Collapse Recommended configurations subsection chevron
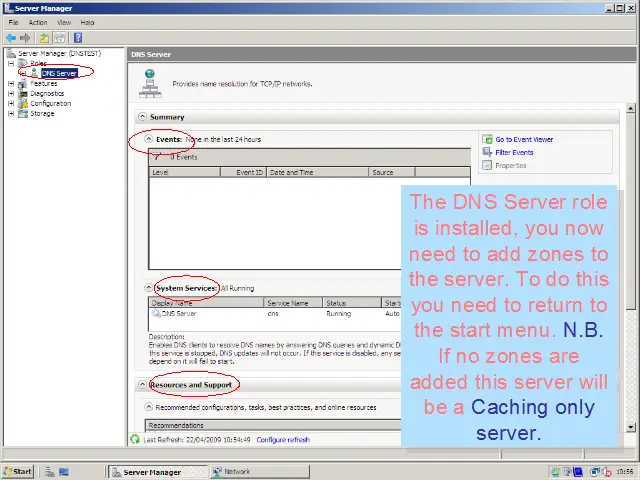 [x=149, y=407]
